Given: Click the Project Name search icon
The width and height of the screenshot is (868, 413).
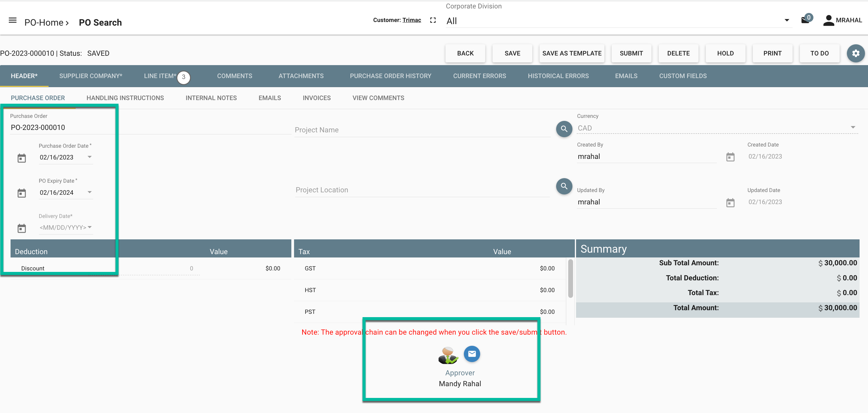Looking at the screenshot, I should (x=564, y=129).
